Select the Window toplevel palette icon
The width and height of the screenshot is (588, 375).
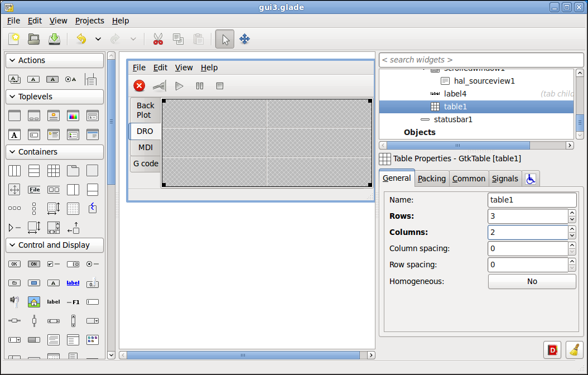click(15, 116)
